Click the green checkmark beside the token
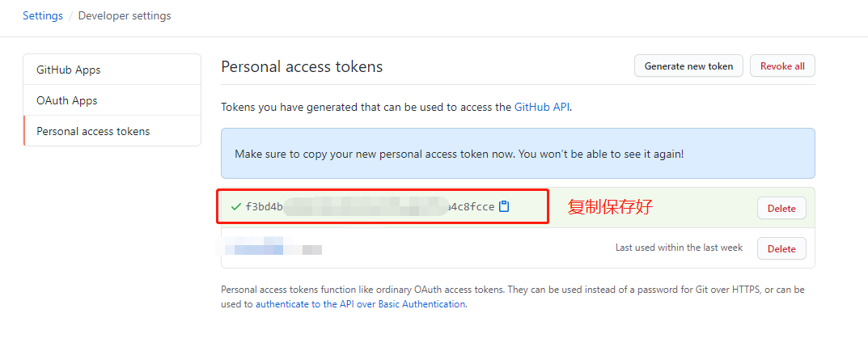The image size is (868, 343). coord(236,207)
